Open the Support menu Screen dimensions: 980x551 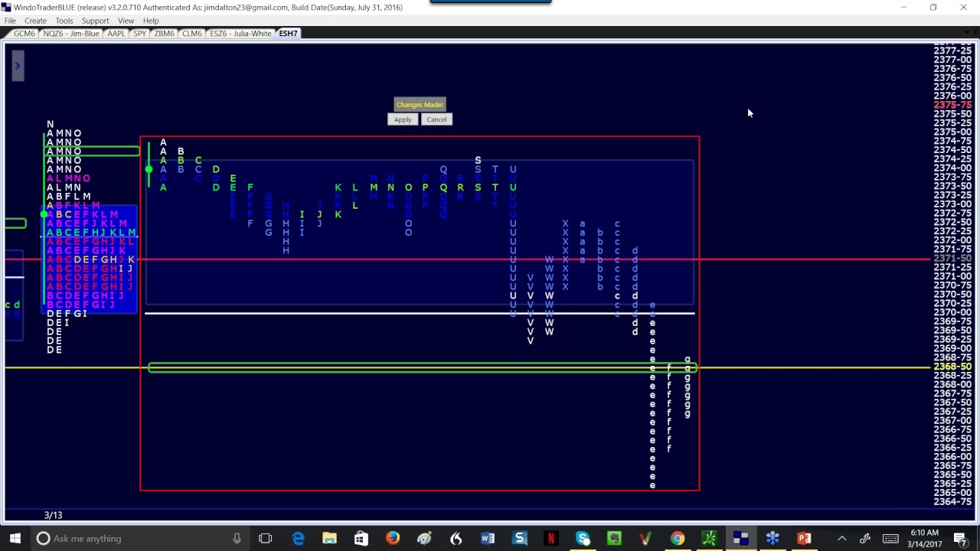pyautogui.click(x=95, y=21)
